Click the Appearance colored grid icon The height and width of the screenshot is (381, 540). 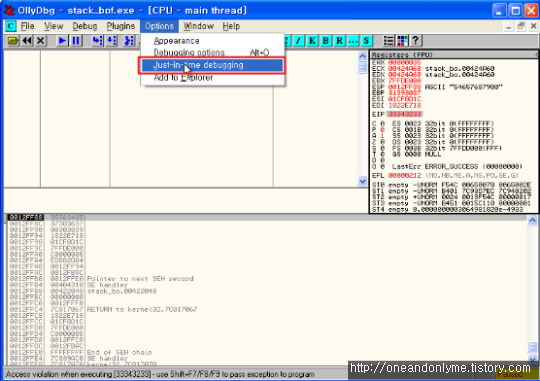click(x=402, y=41)
